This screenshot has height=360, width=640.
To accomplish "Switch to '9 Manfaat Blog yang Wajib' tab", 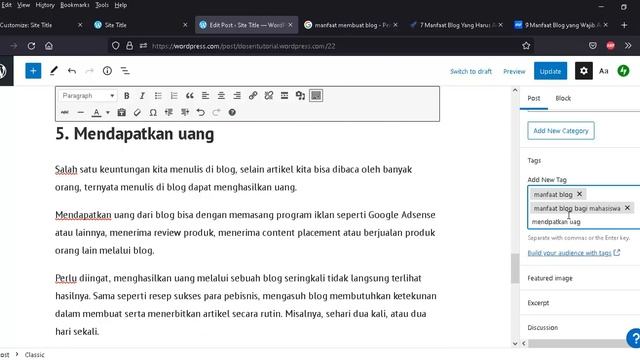I will 561,25.
